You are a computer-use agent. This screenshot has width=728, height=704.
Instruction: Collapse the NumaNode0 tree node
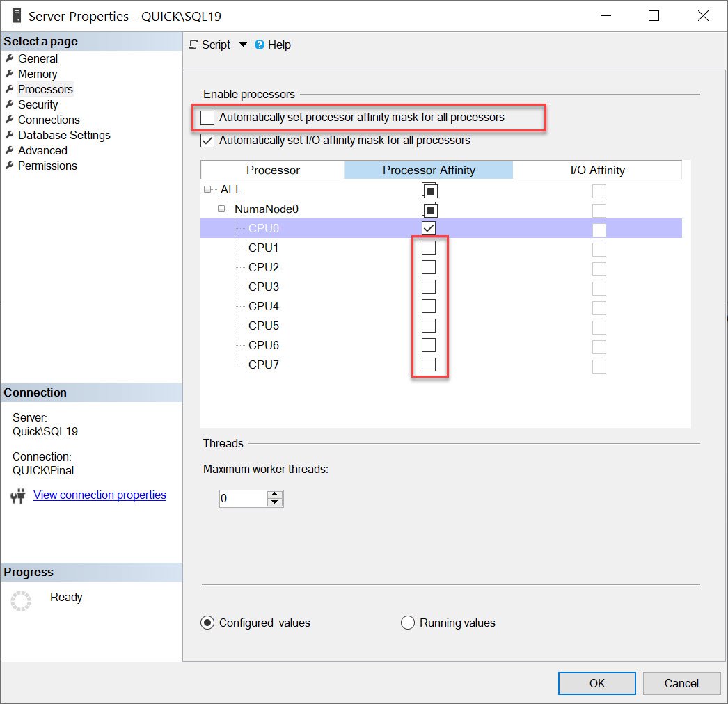221,209
